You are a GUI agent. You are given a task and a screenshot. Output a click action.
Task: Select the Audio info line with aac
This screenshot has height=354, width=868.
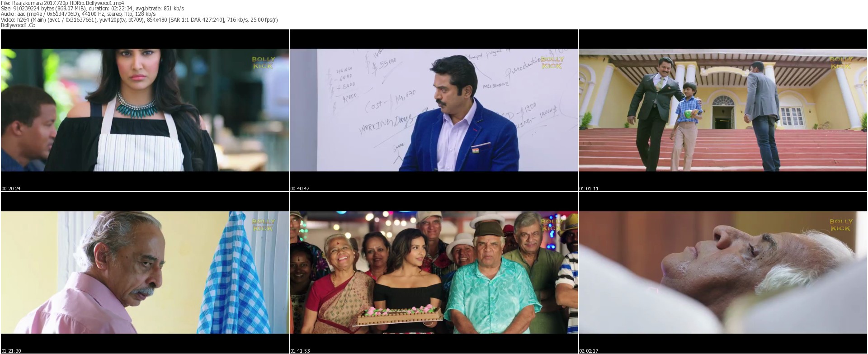pyautogui.click(x=78, y=14)
